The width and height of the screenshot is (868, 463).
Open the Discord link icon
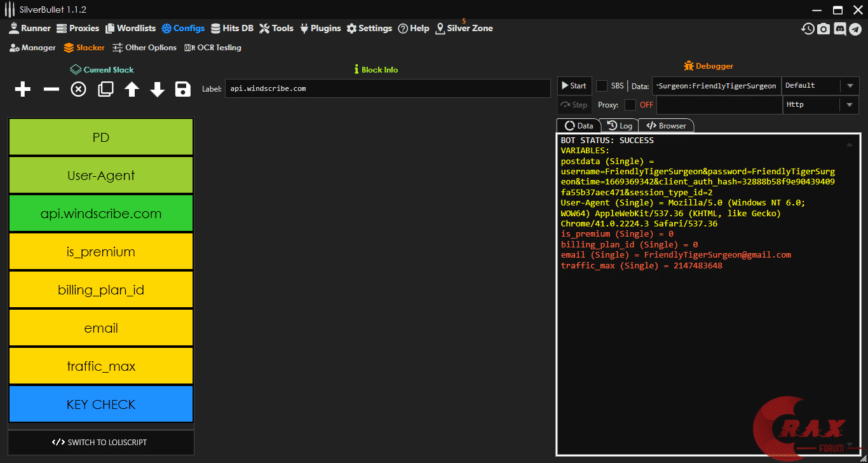[x=839, y=29]
